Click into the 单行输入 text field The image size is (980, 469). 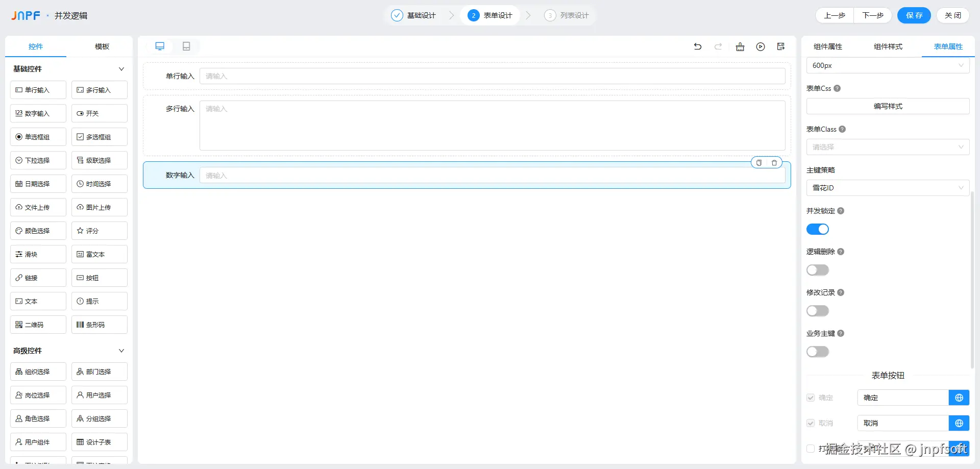[x=493, y=76]
